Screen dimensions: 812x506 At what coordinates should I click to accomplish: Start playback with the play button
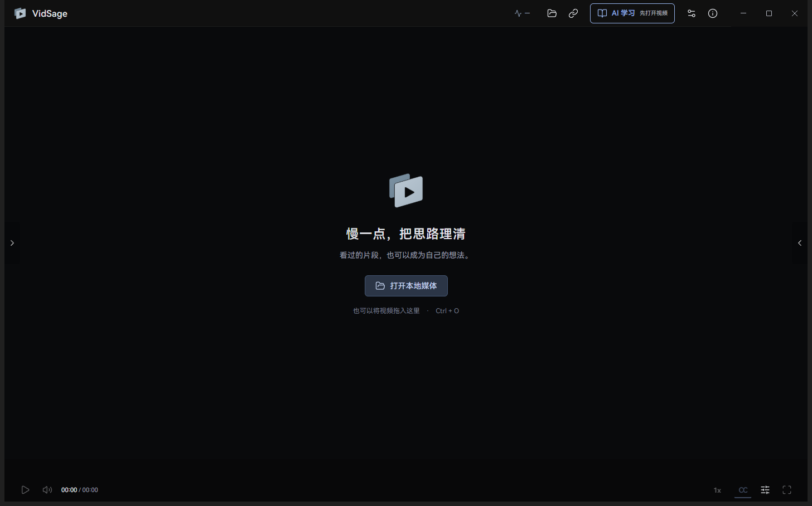[x=25, y=490]
